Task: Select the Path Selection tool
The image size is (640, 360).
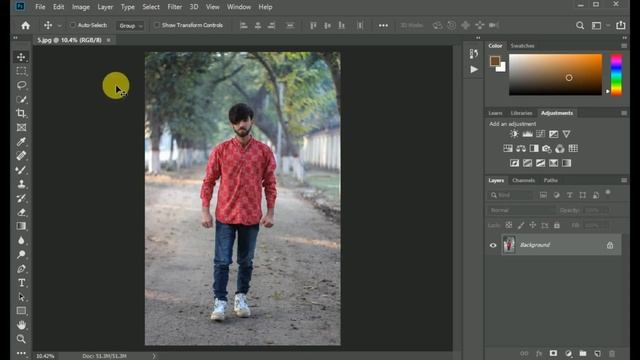Action: 21,297
